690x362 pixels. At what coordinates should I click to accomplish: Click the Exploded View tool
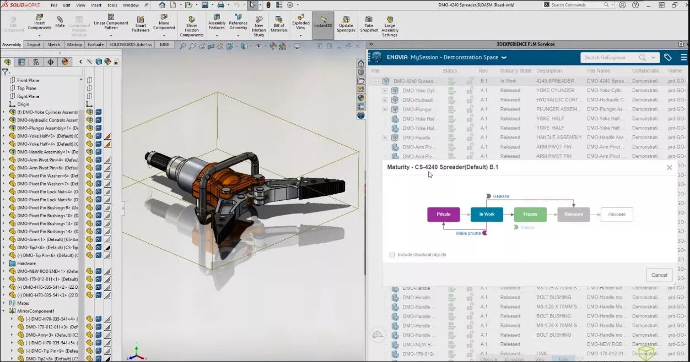[301, 24]
